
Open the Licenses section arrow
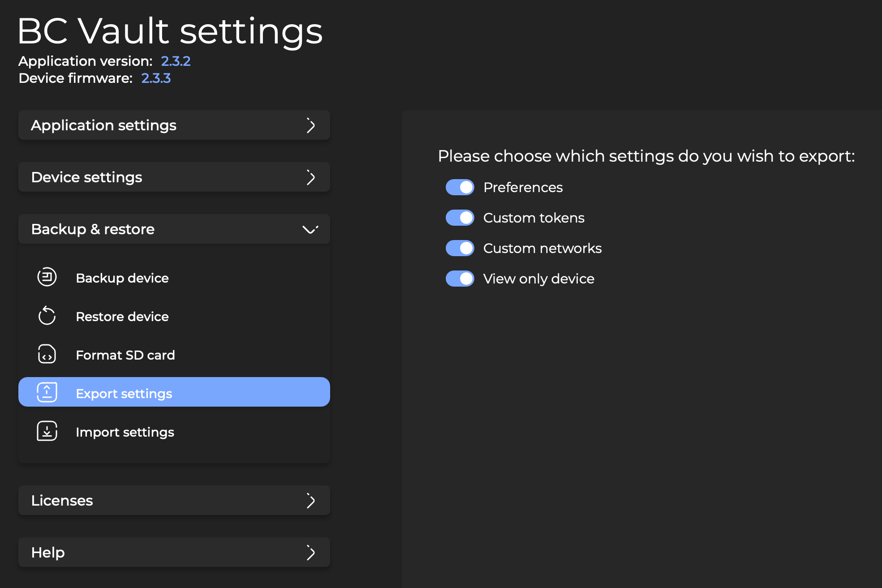click(x=310, y=501)
